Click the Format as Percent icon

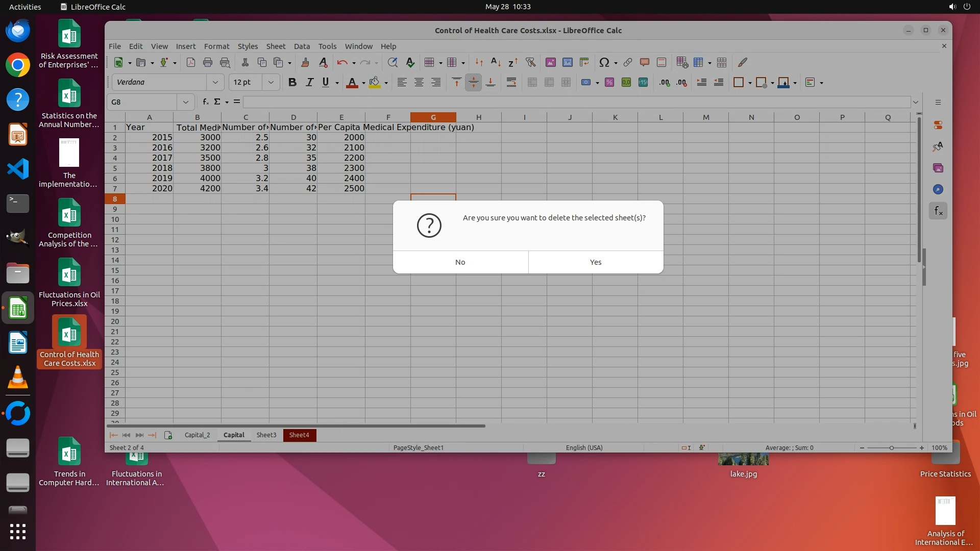[609, 82]
